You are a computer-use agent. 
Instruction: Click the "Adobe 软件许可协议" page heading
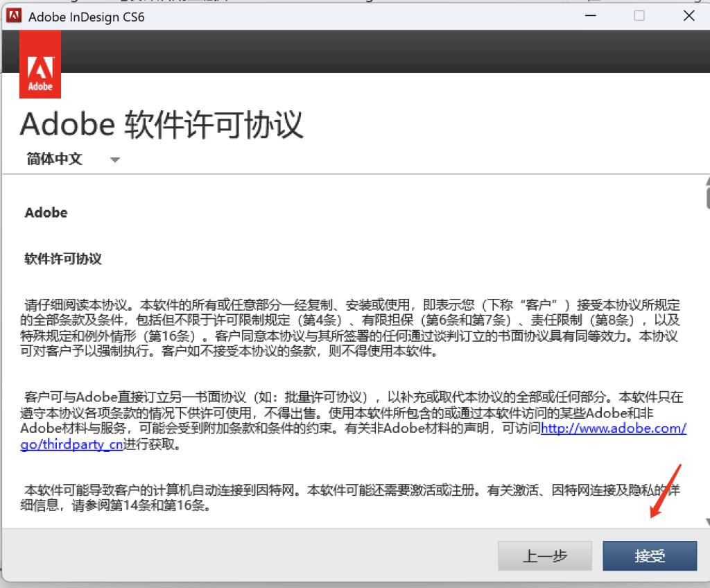tap(162, 125)
